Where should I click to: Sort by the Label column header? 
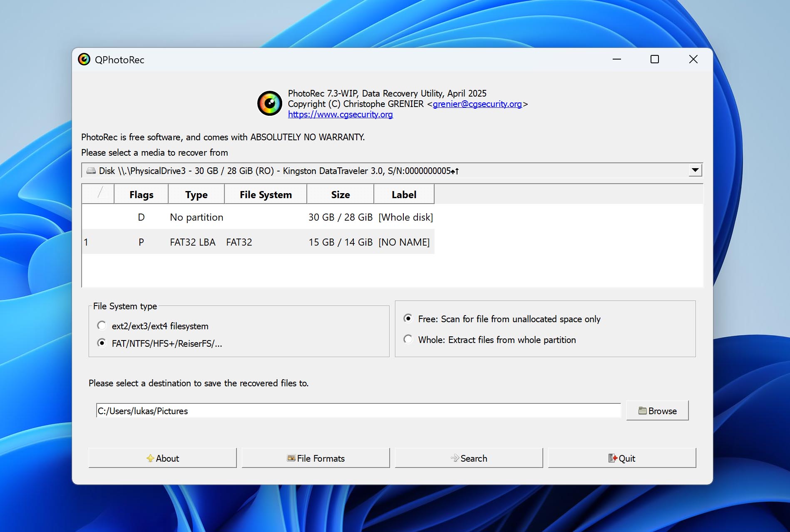404,194
